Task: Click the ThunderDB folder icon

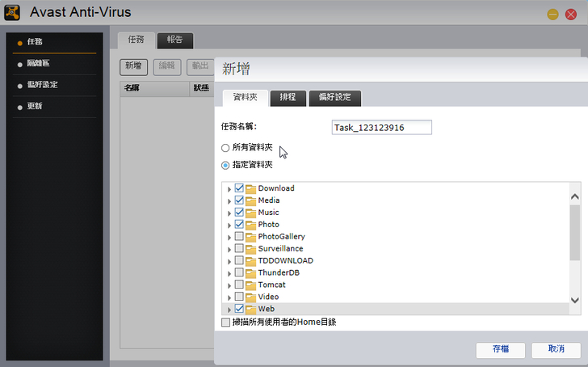Action: point(251,272)
